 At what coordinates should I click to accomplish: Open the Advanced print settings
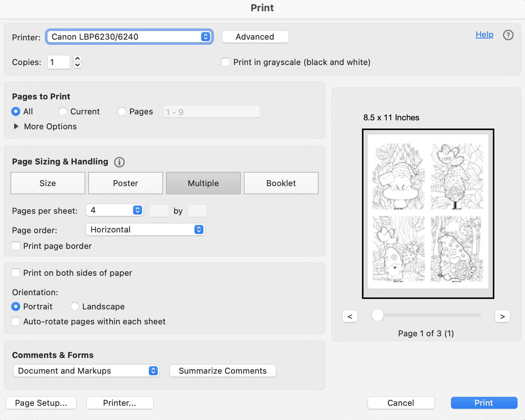[255, 37]
